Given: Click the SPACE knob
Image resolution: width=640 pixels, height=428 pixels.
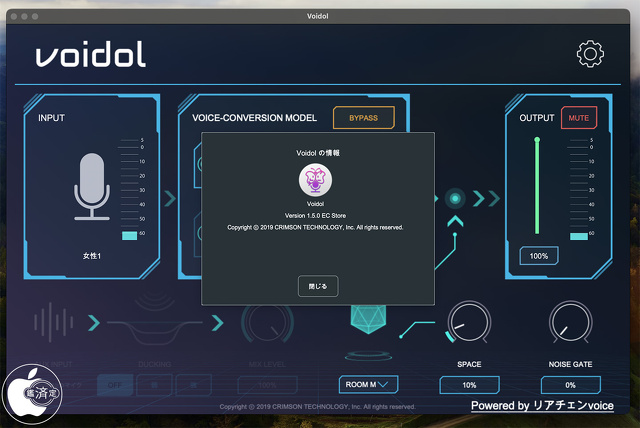Looking at the screenshot, I should tap(469, 322).
